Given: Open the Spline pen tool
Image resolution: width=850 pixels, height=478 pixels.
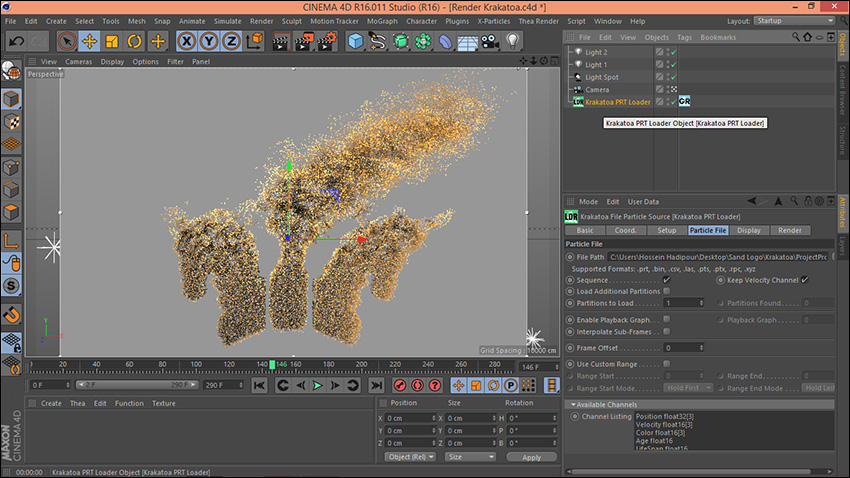Looking at the screenshot, I should point(378,41).
